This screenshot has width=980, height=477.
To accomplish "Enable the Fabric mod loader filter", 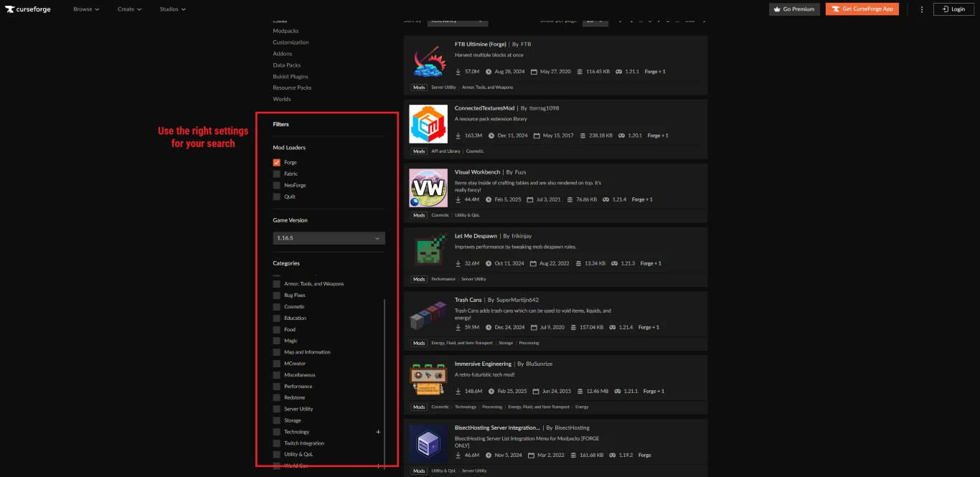I will tap(277, 174).
